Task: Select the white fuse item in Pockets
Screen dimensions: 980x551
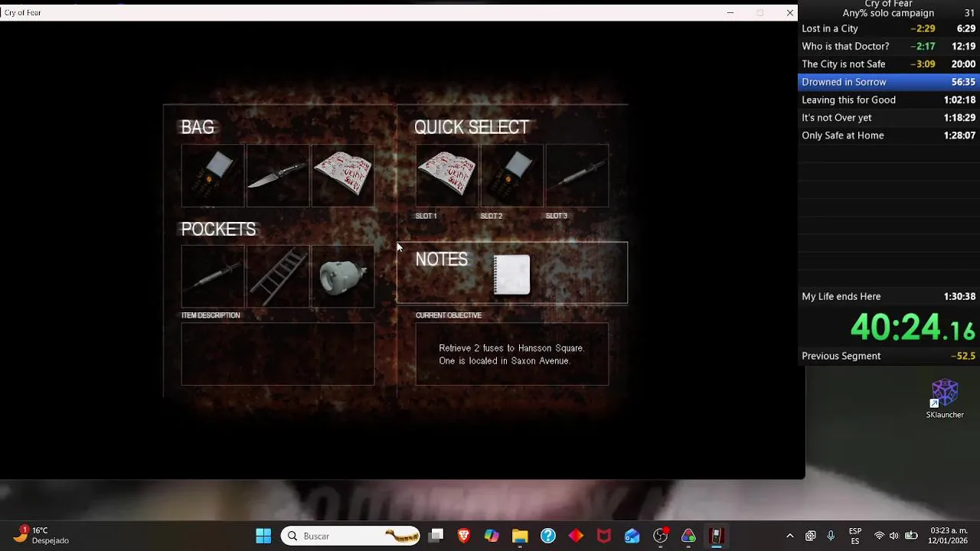Action: [x=343, y=276]
